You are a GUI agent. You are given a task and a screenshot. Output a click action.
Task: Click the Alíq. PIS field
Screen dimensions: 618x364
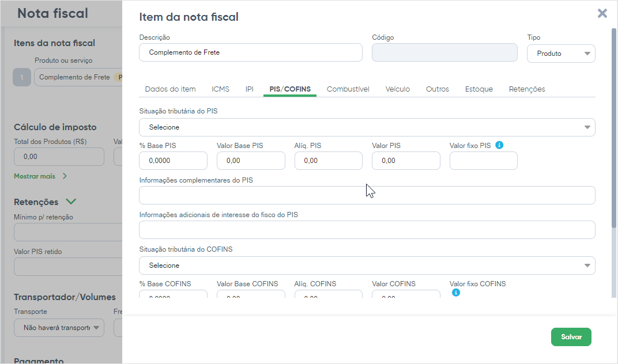(x=328, y=161)
